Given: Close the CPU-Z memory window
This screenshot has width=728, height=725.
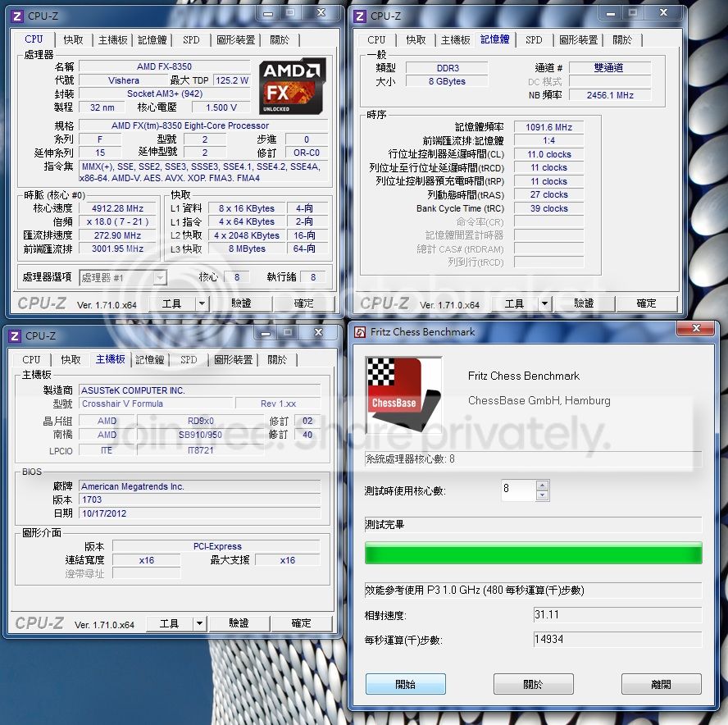Looking at the screenshot, I should click(664, 13).
